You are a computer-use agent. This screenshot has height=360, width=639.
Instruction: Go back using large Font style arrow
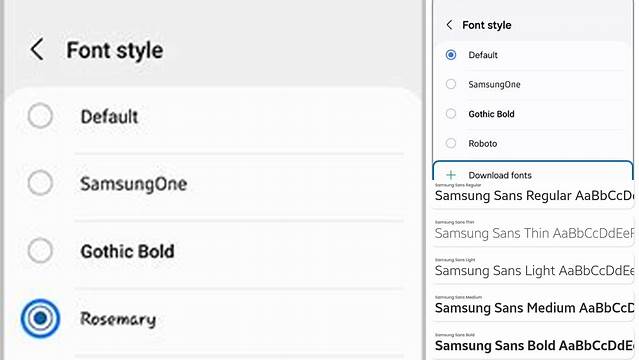pyautogui.click(x=37, y=50)
